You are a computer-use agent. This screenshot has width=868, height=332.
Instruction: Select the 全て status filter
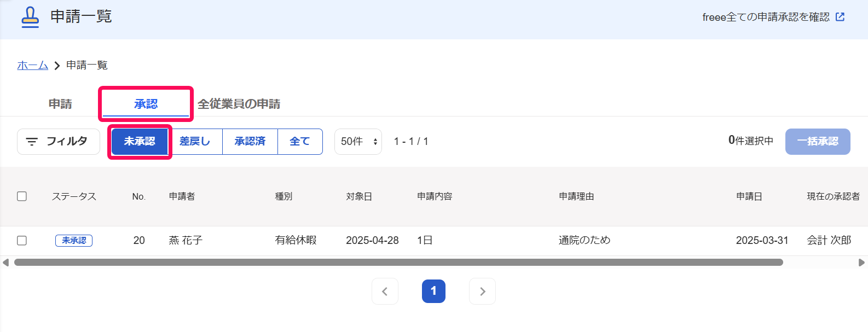300,142
